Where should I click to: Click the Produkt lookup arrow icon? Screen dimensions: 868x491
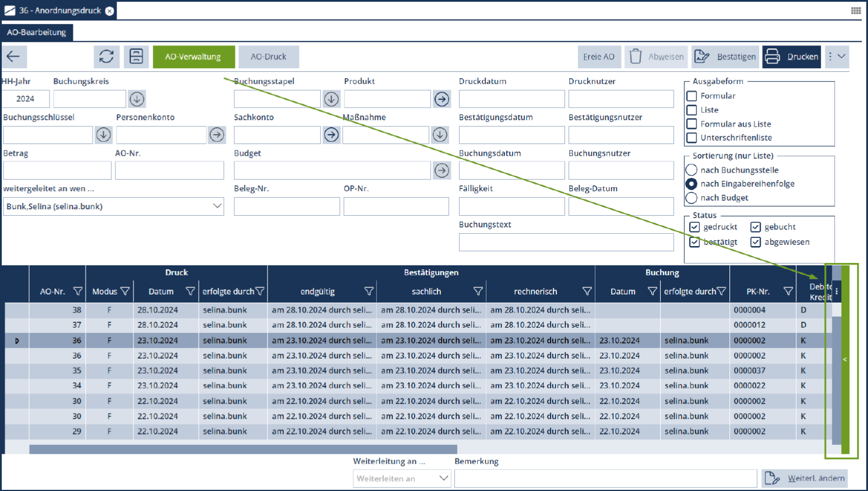tap(442, 99)
